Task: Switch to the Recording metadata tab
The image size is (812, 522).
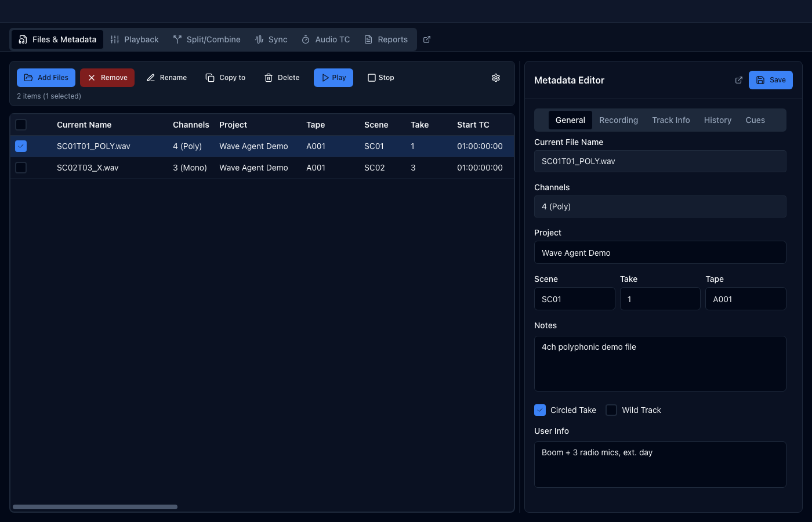Action: tap(618, 120)
